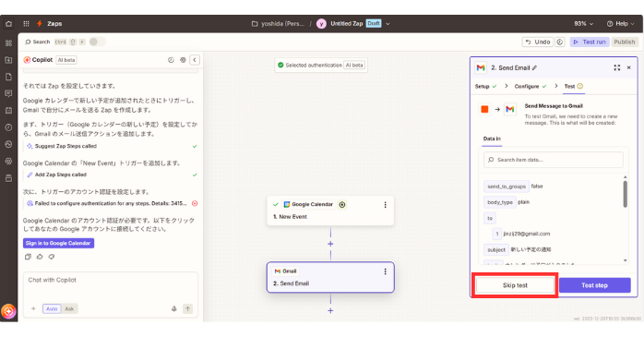Open the yoshida folder breadcrumb
Screen dimensions: 644x337
[x=278, y=24]
